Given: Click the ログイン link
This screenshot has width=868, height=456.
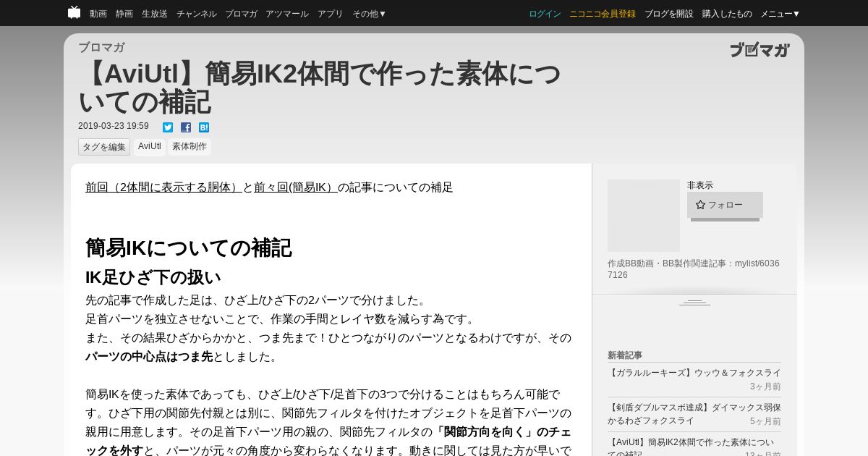Looking at the screenshot, I should (x=545, y=14).
